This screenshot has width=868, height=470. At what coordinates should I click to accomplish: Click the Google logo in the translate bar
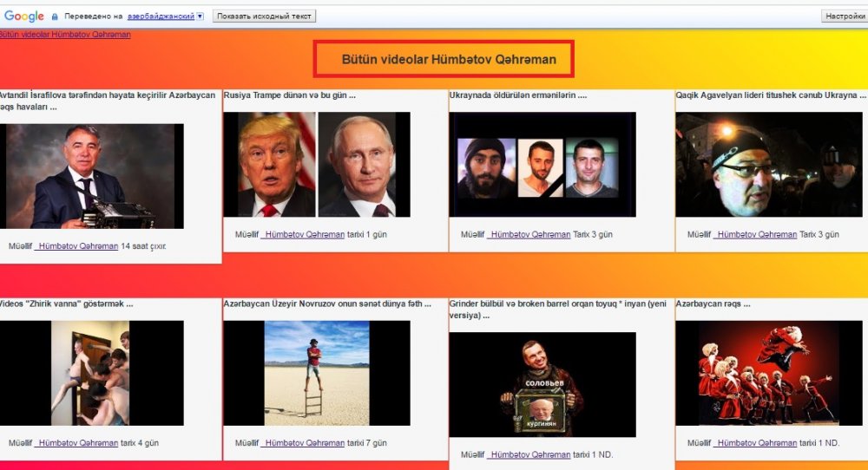coord(23,16)
